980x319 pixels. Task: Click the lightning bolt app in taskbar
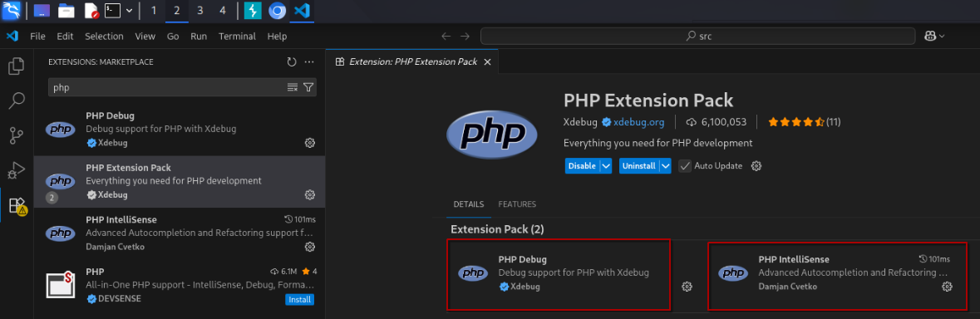[x=253, y=11]
